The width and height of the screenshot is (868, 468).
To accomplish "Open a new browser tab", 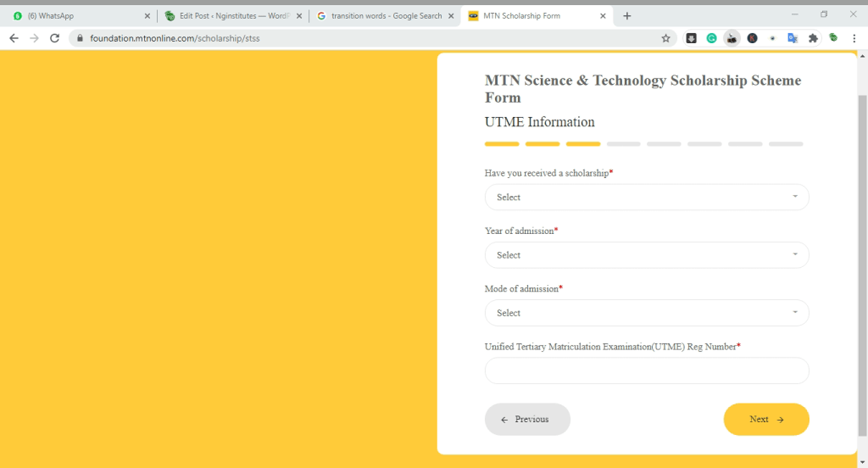I will point(627,16).
